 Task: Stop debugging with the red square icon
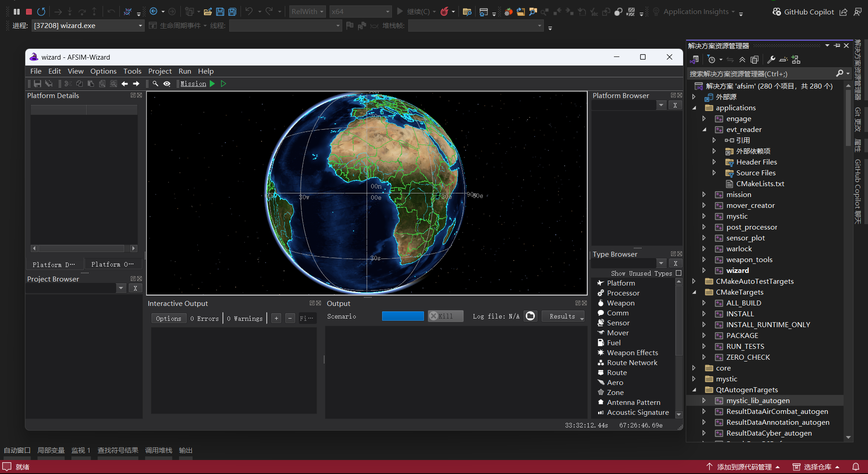pos(29,11)
